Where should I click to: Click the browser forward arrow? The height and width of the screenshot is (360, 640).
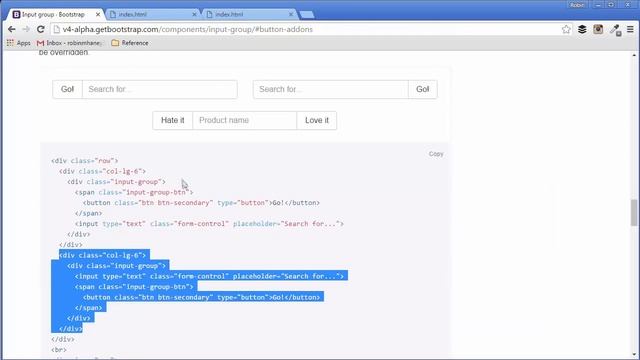click(26, 29)
